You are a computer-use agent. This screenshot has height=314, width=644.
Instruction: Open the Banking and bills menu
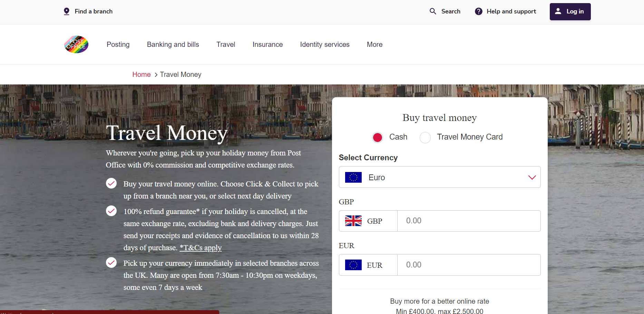pyautogui.click(x=173, y=44)
